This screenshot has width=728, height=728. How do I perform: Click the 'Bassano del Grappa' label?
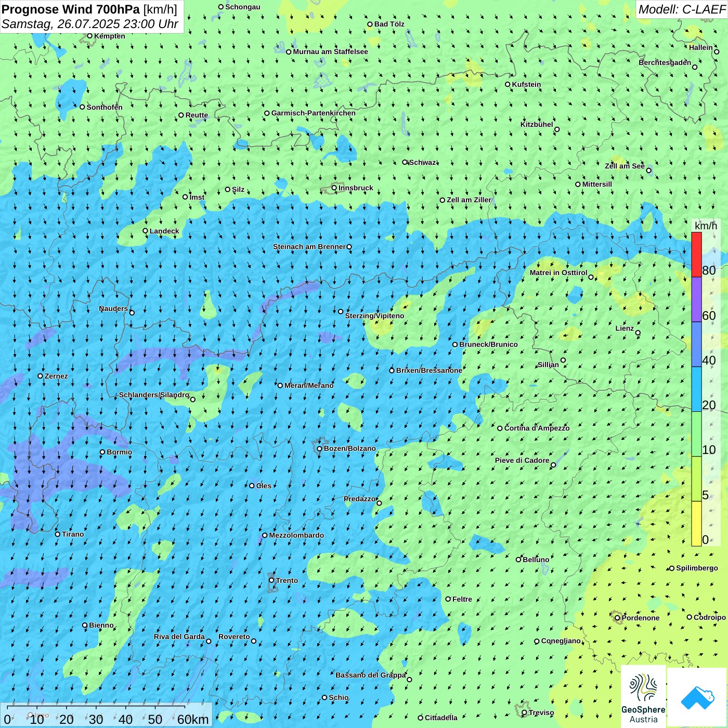coord(371,675)
